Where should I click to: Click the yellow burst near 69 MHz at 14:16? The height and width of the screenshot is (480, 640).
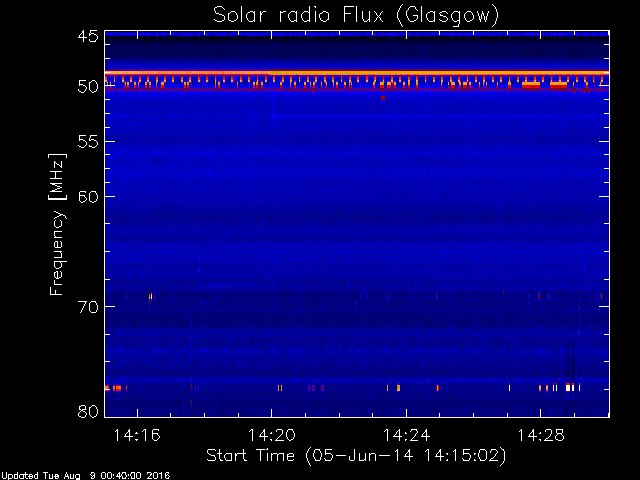[x=151, y=296]
